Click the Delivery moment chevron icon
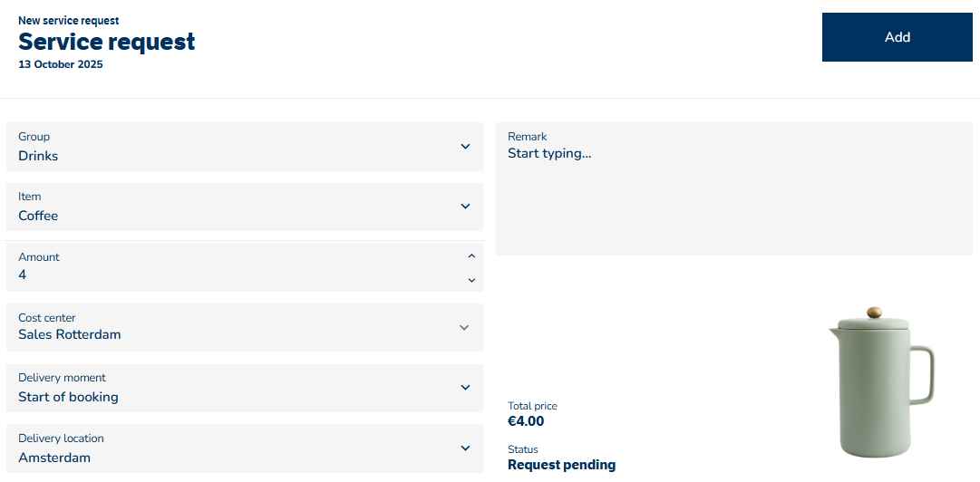Viewport: 980px width, 482px height. click(465, 388)
